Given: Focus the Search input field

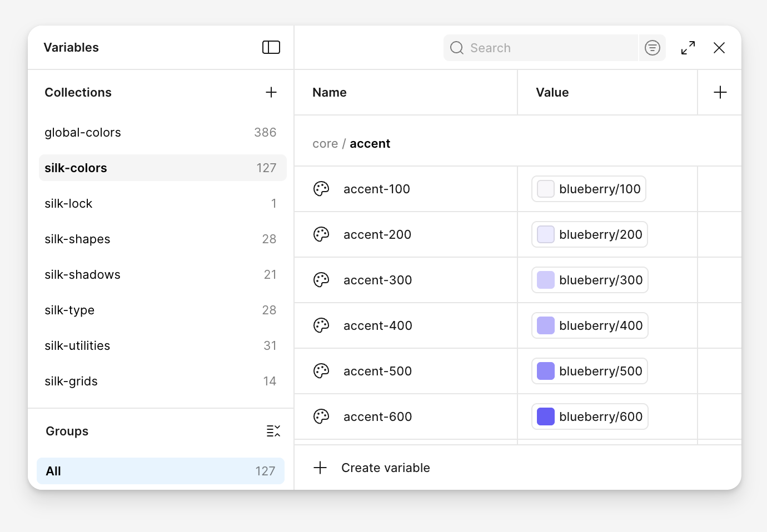Looking at the screenshot, I should click(x=550, y=48).
